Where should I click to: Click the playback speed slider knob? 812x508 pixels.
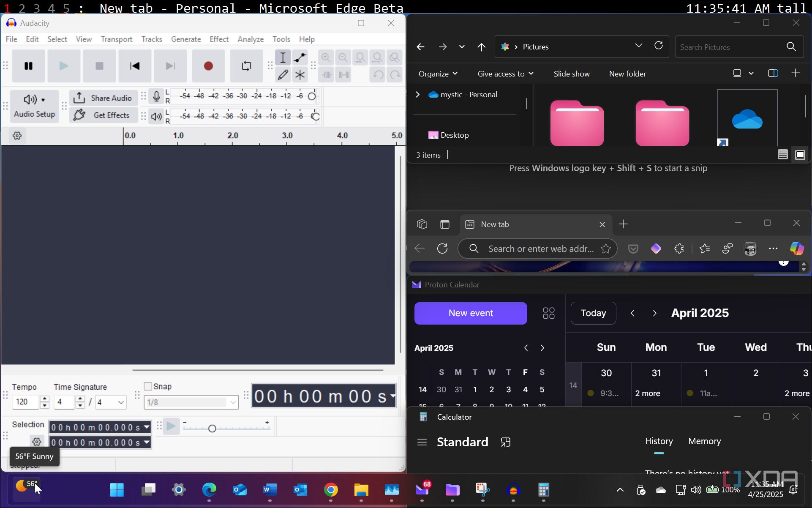pyautogui.click(x=212, y=429)
